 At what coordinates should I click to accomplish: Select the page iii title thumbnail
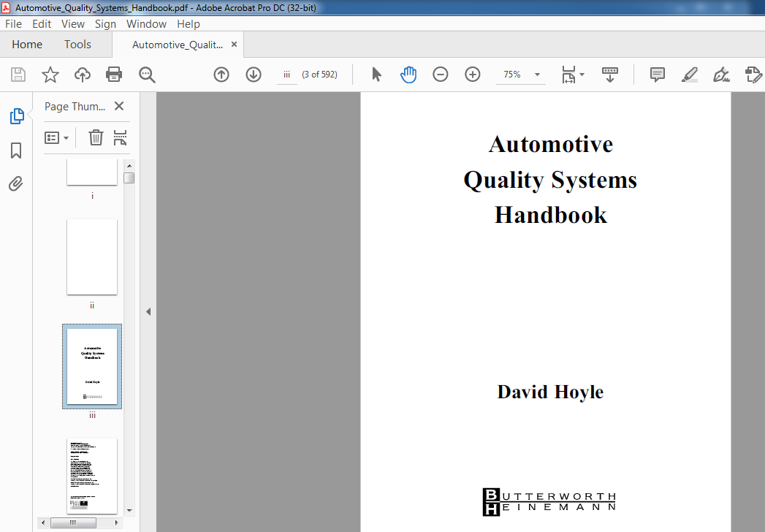coord(92,366)
